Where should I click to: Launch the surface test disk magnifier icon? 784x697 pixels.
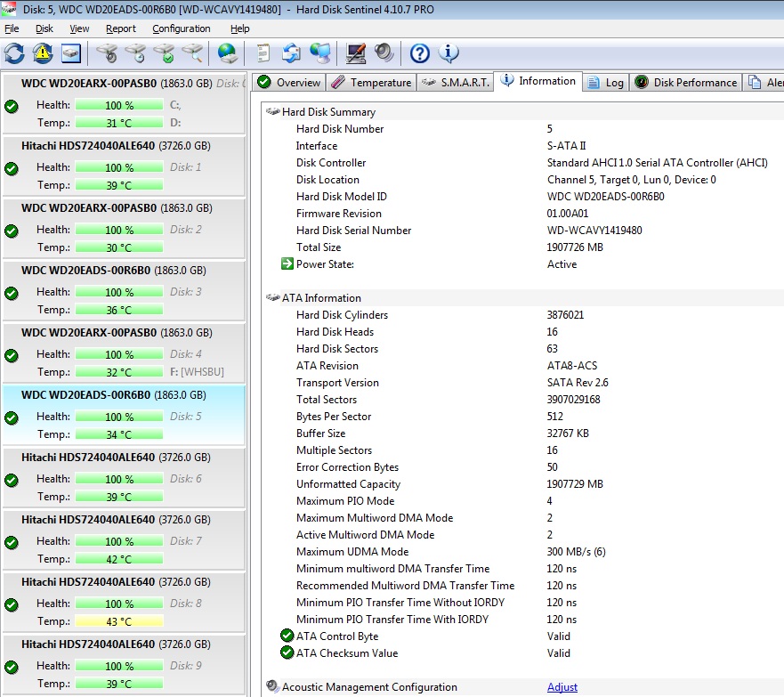point(192,53)
